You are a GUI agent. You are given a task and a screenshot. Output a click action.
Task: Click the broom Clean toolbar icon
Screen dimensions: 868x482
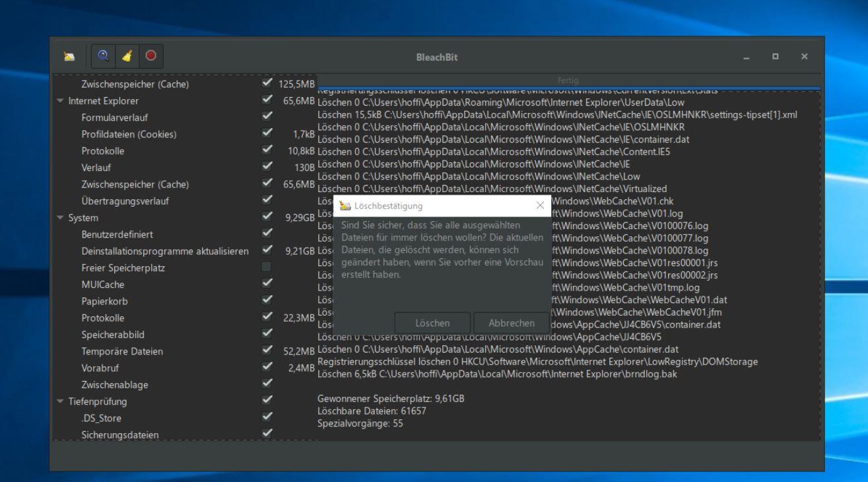(x=129, y=57)
